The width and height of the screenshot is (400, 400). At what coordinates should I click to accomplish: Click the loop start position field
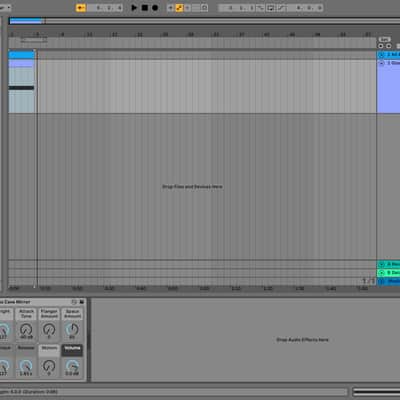pos(237,8)
